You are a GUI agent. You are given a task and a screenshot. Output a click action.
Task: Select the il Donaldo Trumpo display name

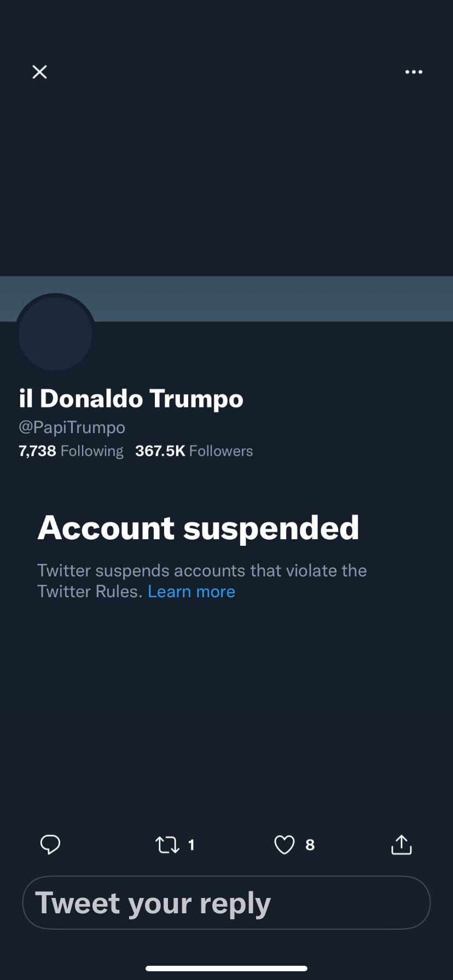tap(131, 398)
